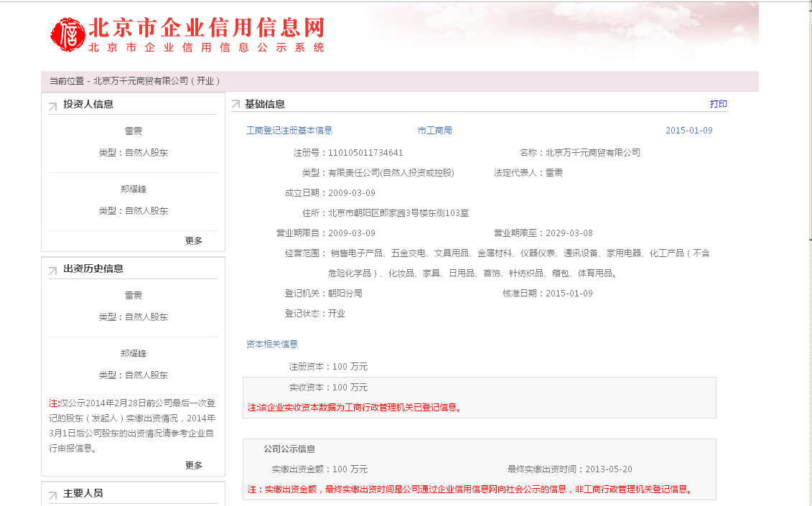Print the page using 打印 link

click(x=718, y=104)
